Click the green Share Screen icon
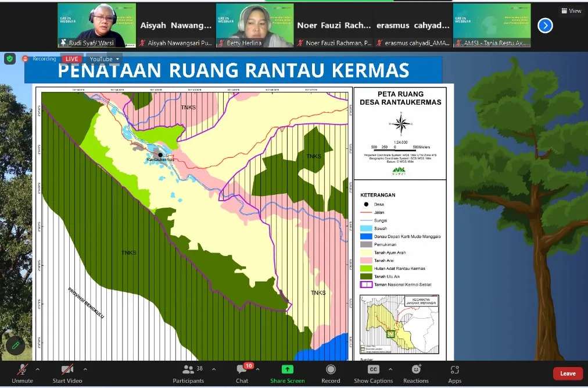Screen dimensions: 588x388 point(287,369)
